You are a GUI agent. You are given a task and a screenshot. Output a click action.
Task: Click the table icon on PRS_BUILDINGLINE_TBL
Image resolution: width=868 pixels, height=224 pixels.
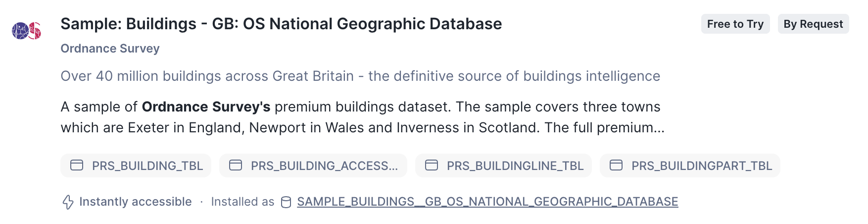click(432, 166)
